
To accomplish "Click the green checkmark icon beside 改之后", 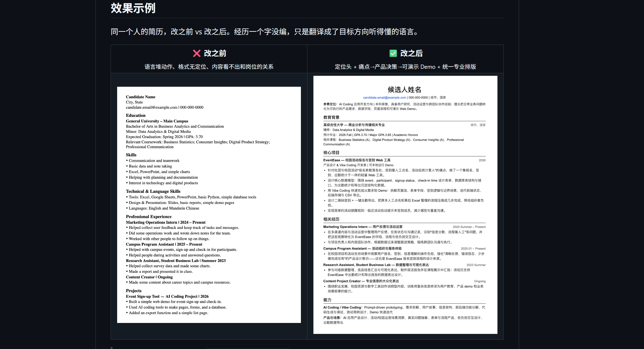I will pos(393,53).
